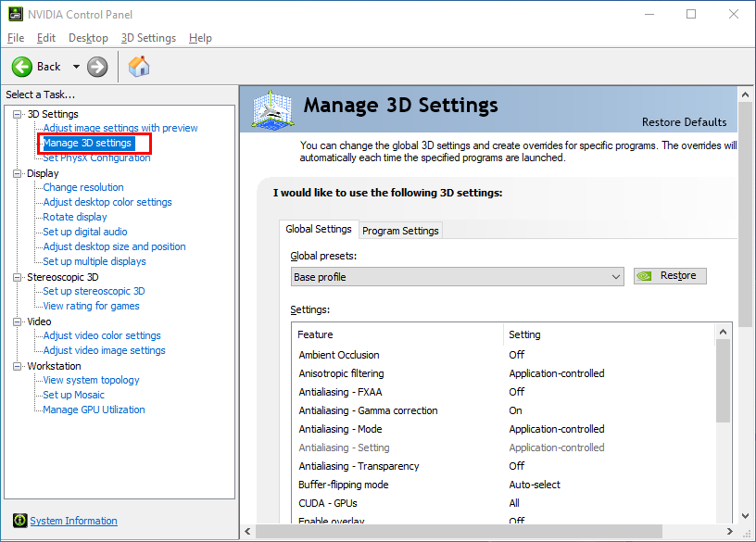This screenshot has height=542, width=756.
Task: Click the Restore Defaults link
Action: point(684,122)
